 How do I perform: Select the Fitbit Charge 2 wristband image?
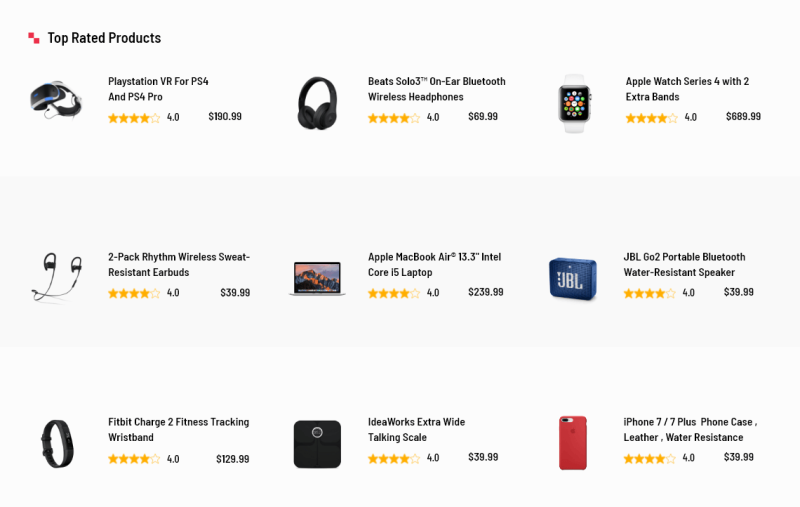[x=57, y=443]
